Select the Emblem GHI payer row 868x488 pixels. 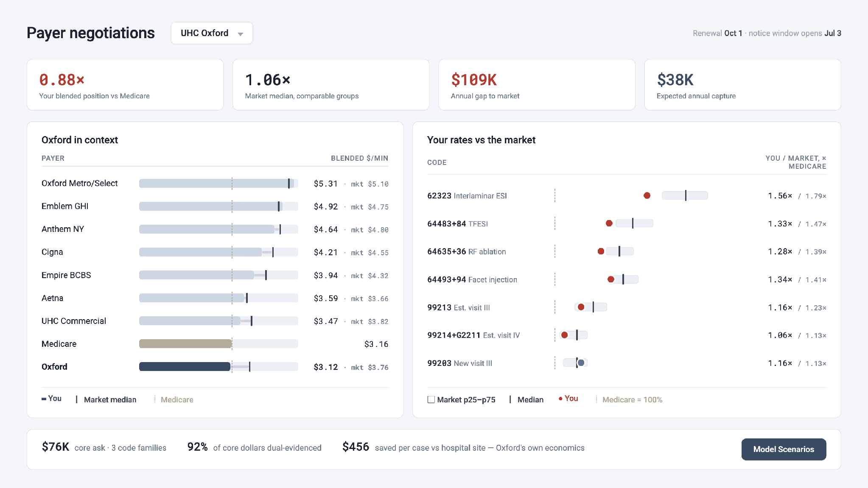[x=215, y=206]
